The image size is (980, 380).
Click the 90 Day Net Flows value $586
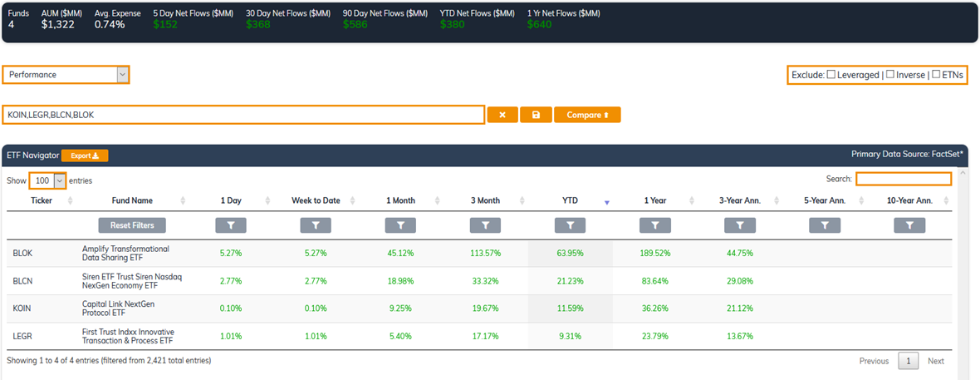pyautogui.click(x=355, y=24)
